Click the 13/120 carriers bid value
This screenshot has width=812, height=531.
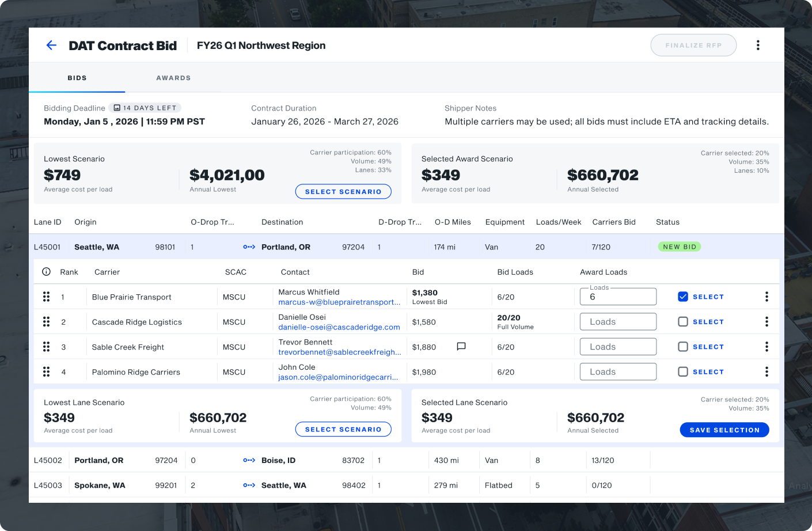603,461
